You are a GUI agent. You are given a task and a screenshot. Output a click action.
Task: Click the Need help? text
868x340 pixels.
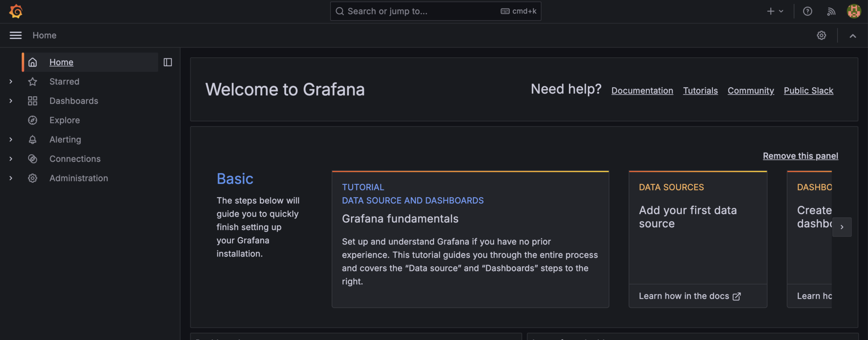(566, 89)
